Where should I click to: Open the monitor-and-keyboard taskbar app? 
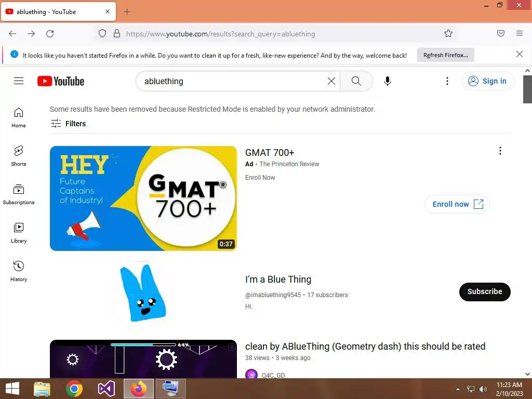pos(170,389)
